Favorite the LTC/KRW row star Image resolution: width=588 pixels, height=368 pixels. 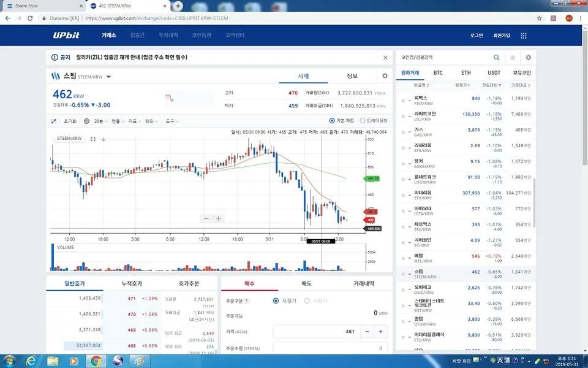403,117
